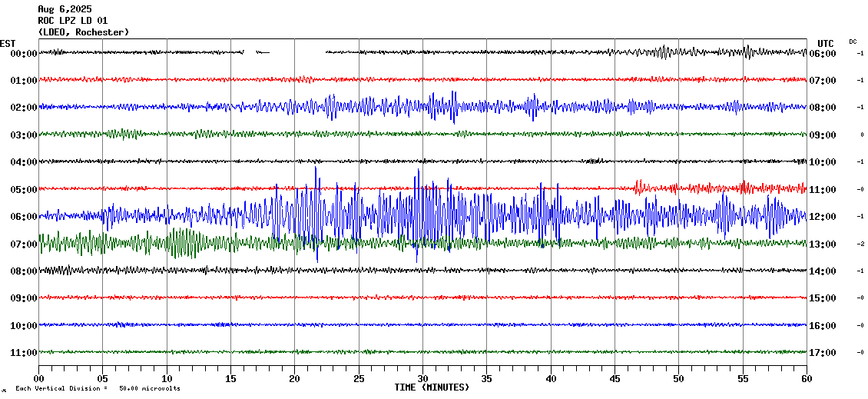
Task: Click the (LDEO, Rochester) subtitle
Action: [83, 32]
